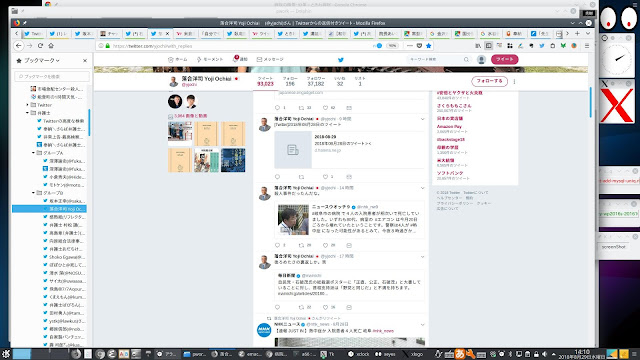Select the フォロワー 37,182 followers tab

[316, 81]
